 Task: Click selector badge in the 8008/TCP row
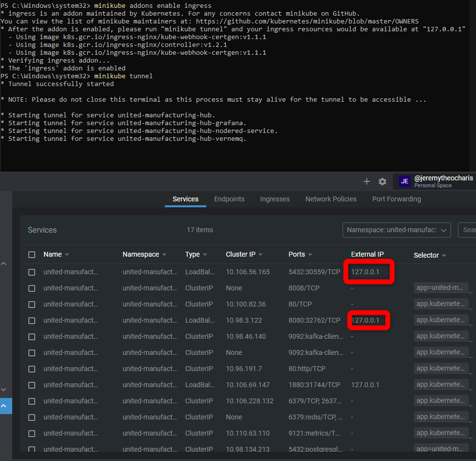click(441, 288)
